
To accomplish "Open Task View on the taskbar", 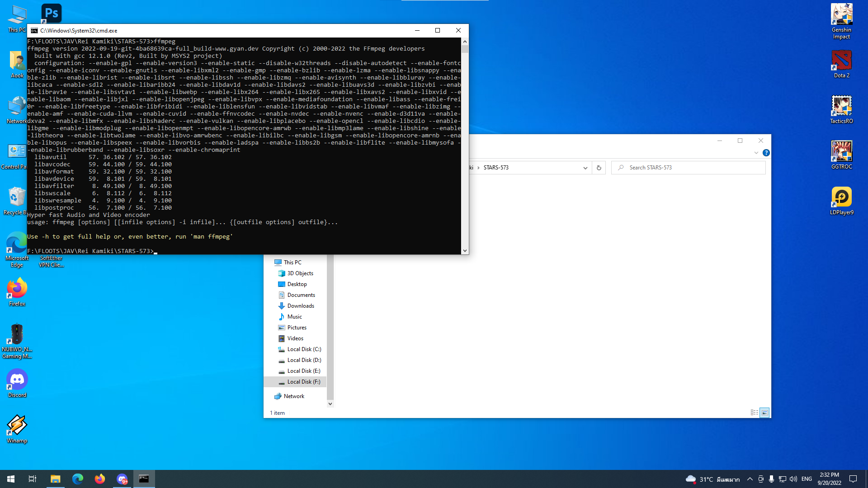I will click(33, 479).
